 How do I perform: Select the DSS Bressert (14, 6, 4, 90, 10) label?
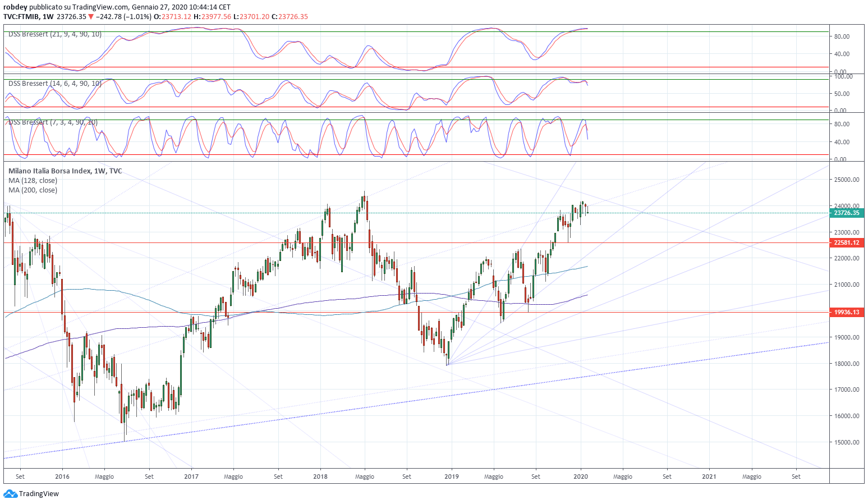[x=55, y=84]
